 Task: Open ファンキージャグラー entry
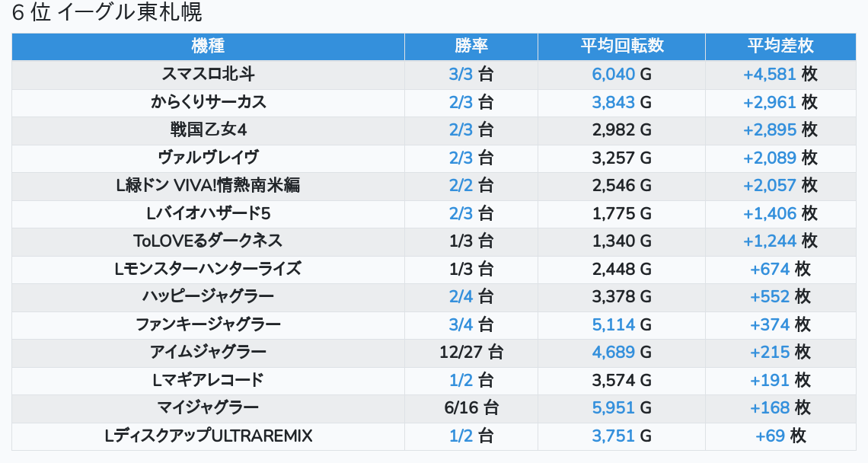pyautogui.click(x=208, y=324)
